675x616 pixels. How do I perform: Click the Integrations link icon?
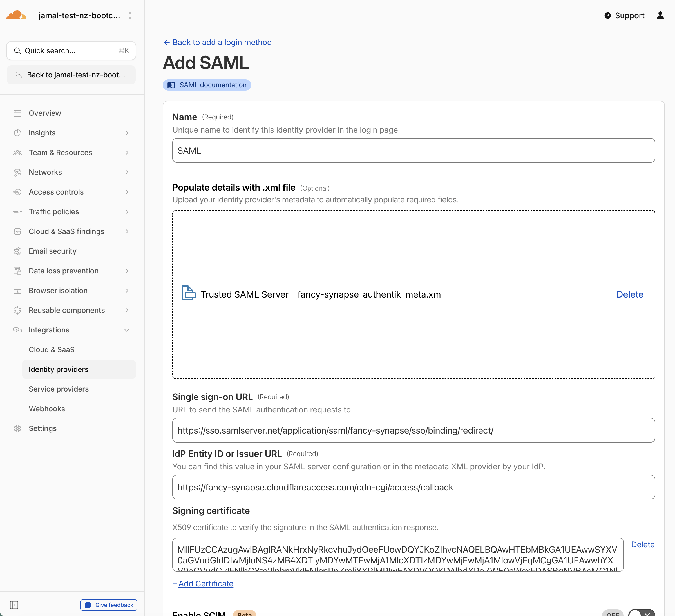click(17, 330)
